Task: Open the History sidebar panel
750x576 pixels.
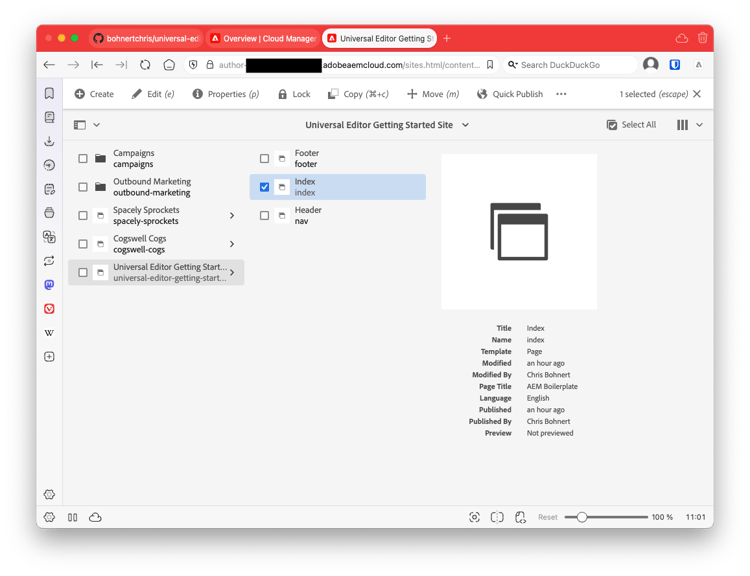Action: click(x=49, y=165)
